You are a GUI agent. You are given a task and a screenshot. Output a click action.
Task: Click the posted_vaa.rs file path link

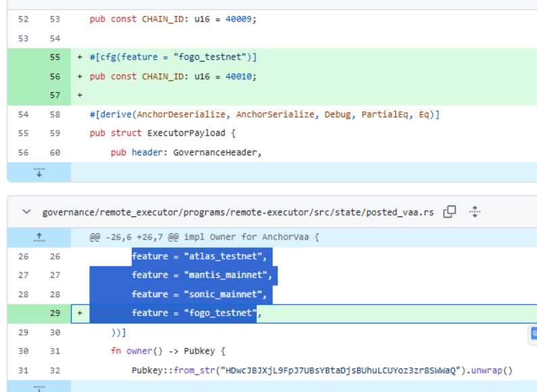(x=238, y=212)
